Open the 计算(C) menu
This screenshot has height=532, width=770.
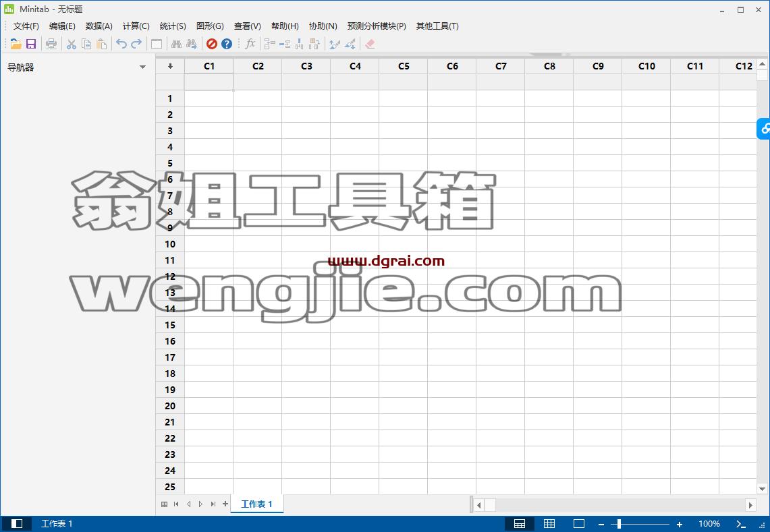[136, 26]
